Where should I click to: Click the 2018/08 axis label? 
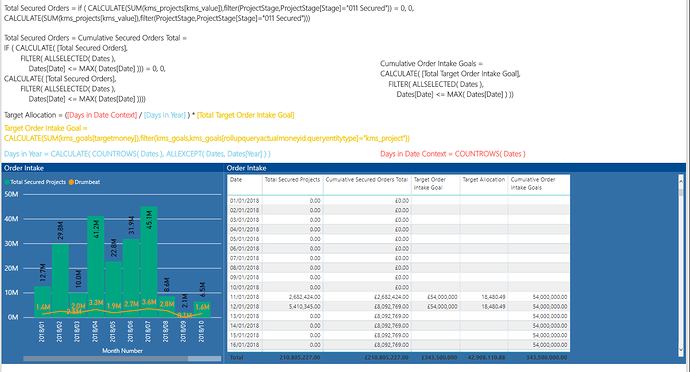click(x=166, y=331)
